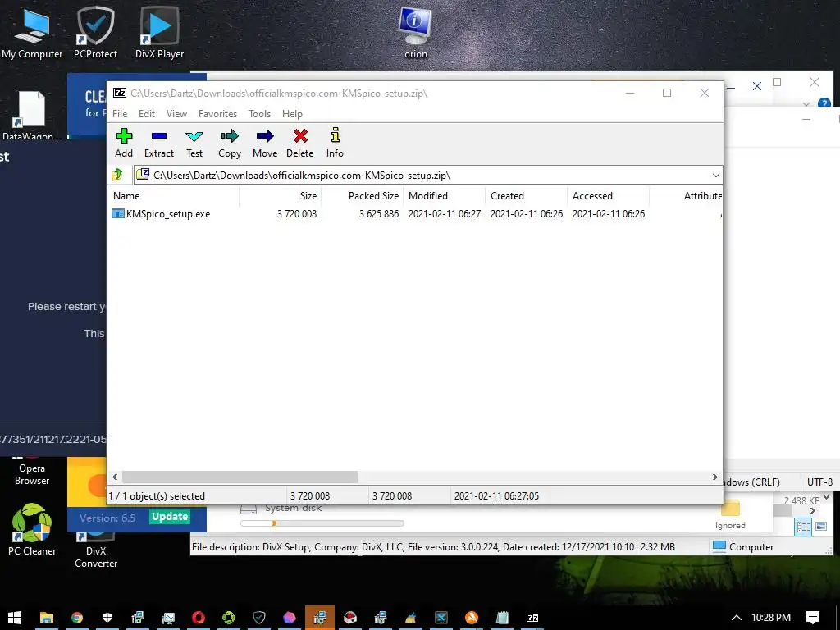Open the orion desktop icon
840x630 pixels.
416,33
